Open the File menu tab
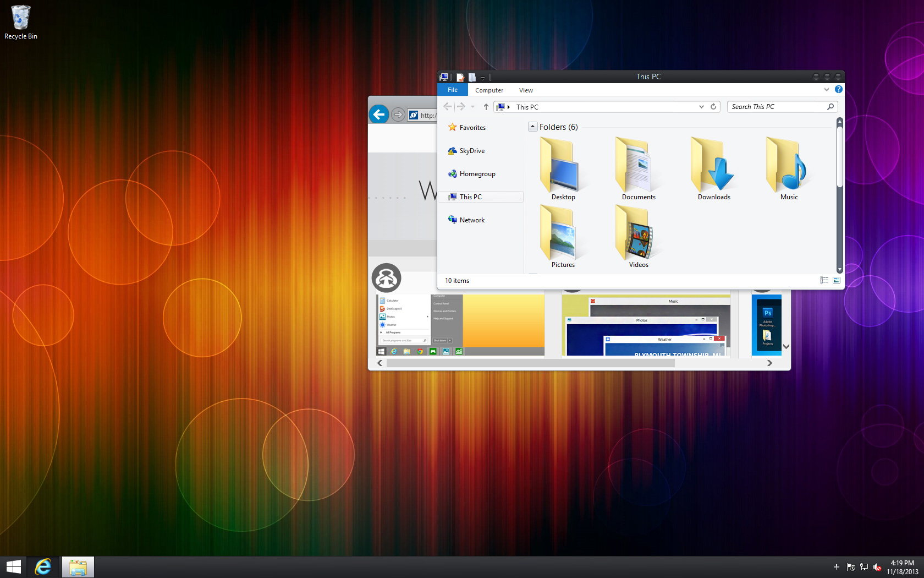The width and height of the screenshot is (924, 578). 452,90
